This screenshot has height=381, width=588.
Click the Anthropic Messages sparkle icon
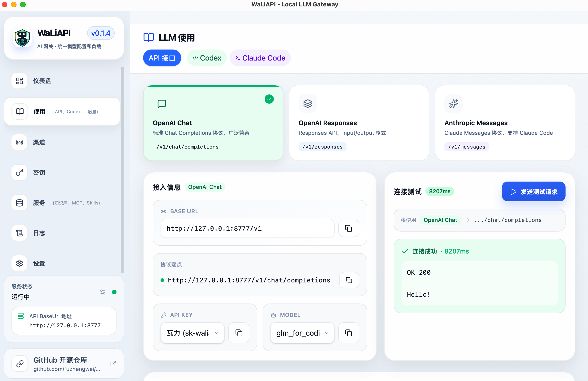pyautogui.click(x=453, y=104)
